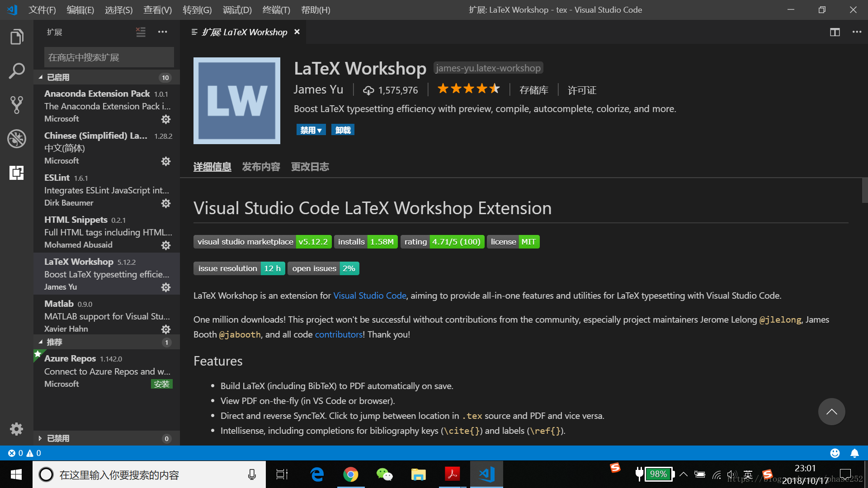Open the 终端(T) menu

coord(276,10)
